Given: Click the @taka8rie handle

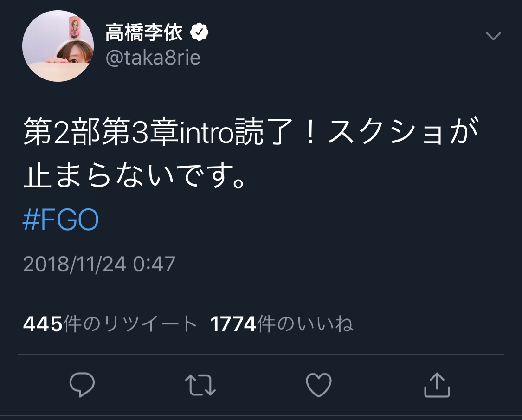Looking at the screenshot, I should click(x=153, y=58).
